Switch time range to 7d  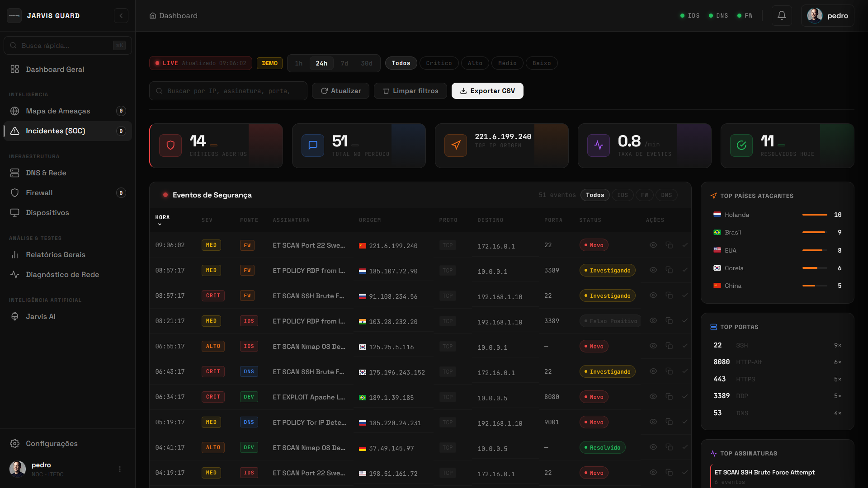pos(344,64)
